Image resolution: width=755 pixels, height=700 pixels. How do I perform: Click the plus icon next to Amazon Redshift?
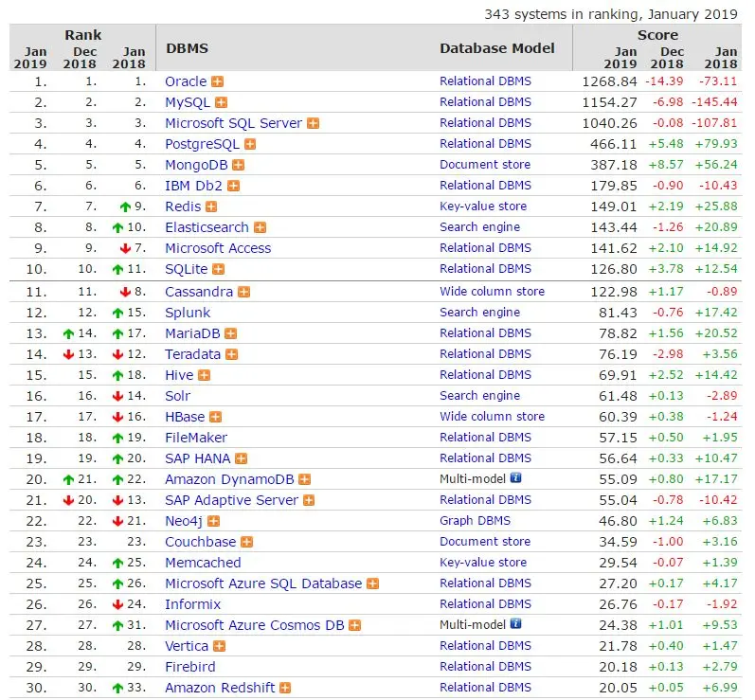pyautogui.click(x=285, y=688)
